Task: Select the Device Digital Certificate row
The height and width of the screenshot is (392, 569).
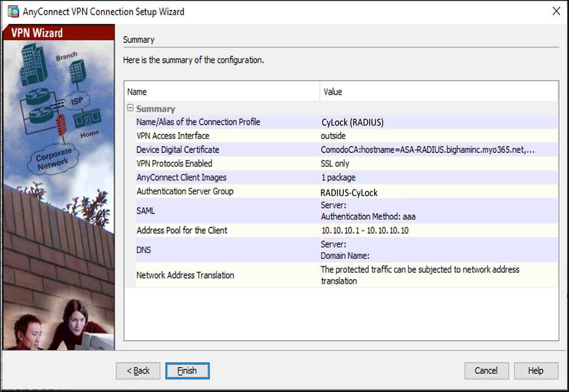Action: (x=177, y=149)
